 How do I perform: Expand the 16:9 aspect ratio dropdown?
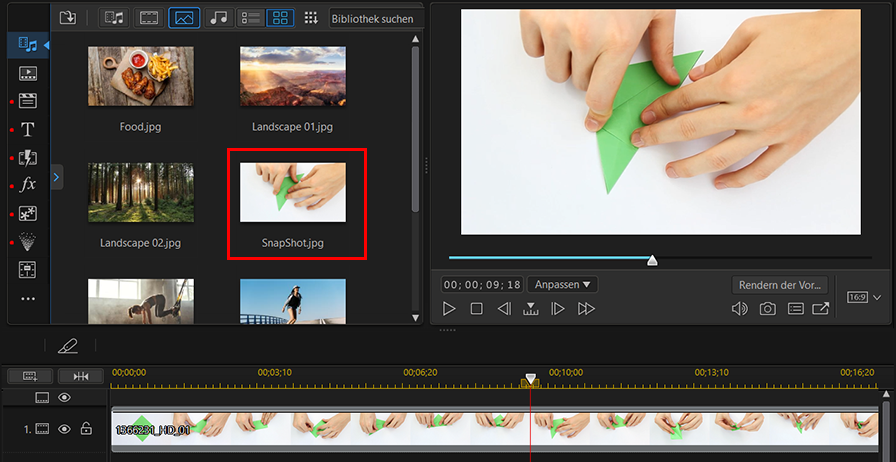pos(878,297)
